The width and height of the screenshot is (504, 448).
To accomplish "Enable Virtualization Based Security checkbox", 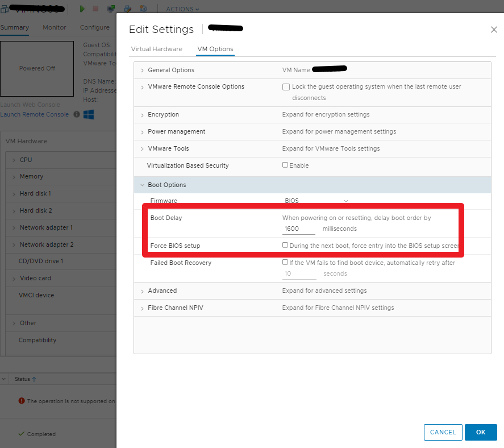I will [x=285, y=165].
